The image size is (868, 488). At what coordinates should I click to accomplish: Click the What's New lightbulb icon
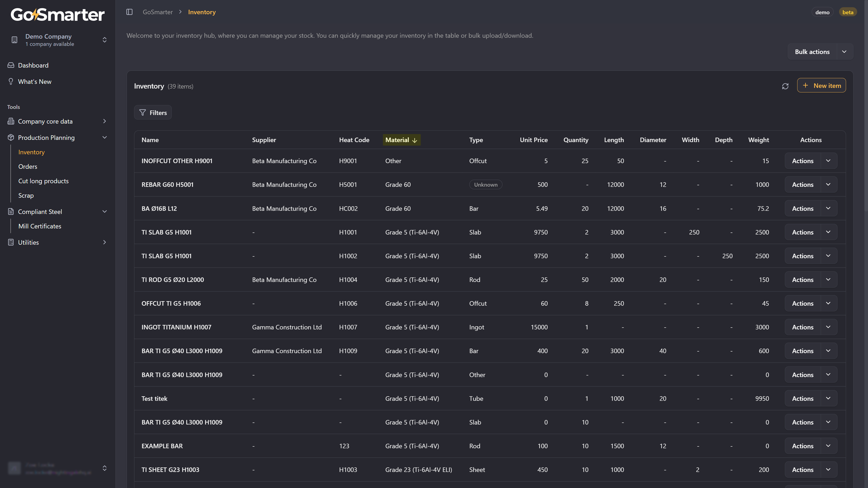11,82
